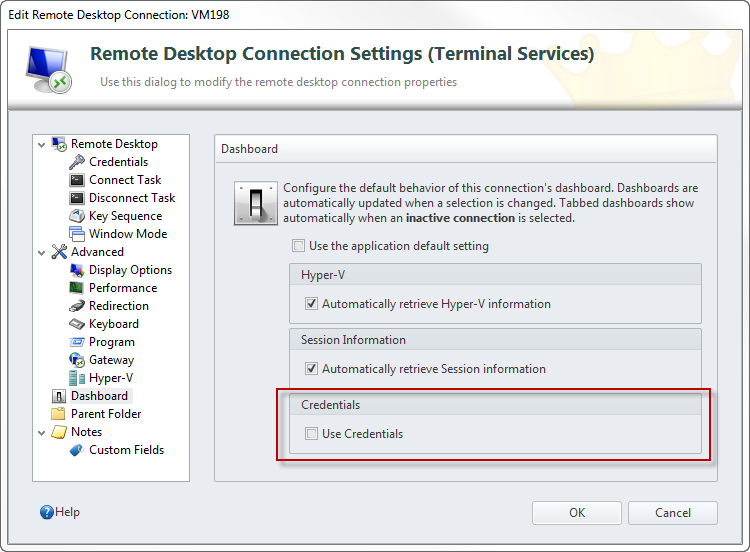
Task: Select Parent Folder in the tree
Action: tap(105, 414)
